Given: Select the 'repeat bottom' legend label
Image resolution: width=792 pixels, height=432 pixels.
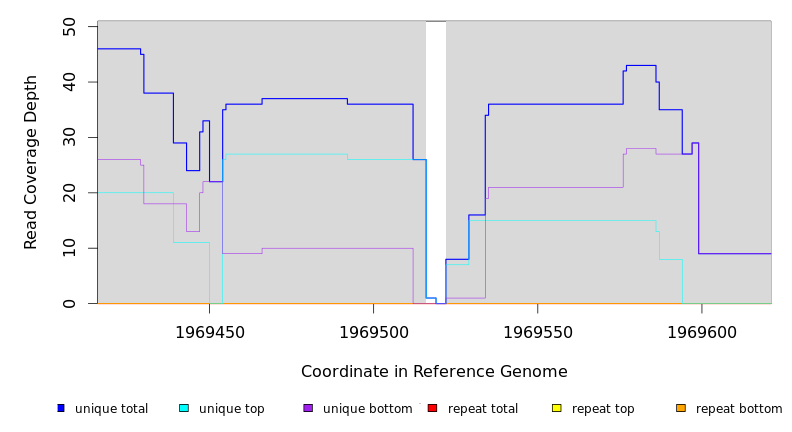Looking at the screenshot, I should point(739,409).
